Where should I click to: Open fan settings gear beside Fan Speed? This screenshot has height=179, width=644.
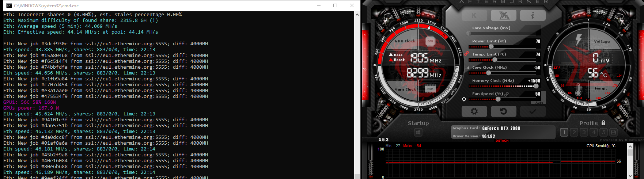tap(464, 99)
